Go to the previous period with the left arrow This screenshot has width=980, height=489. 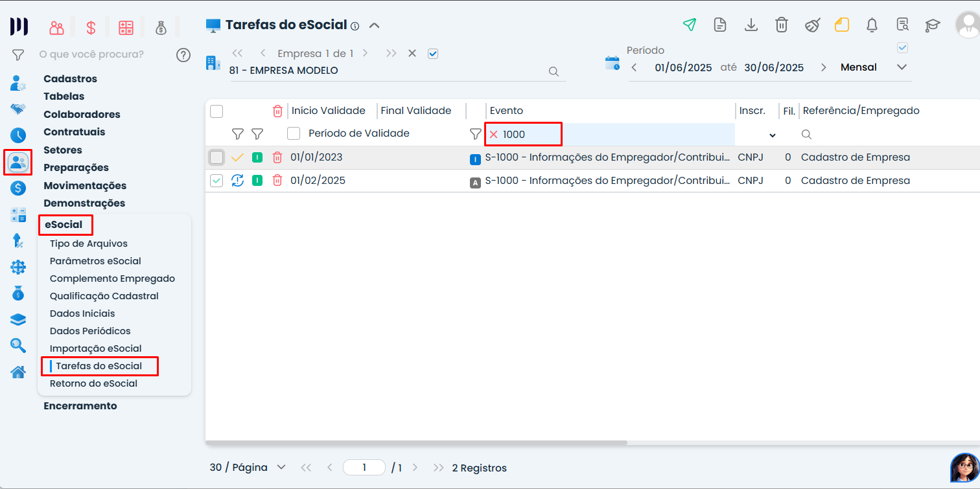(634, 67)
